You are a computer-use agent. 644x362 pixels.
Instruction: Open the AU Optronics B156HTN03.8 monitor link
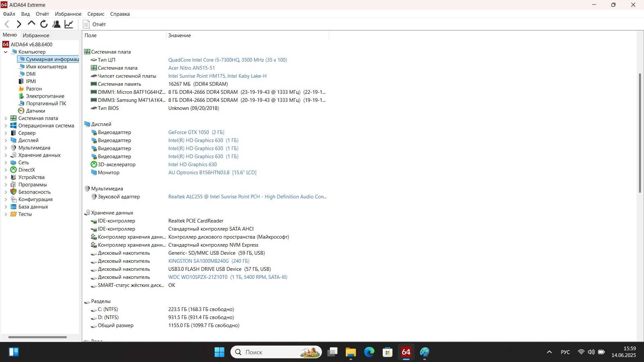(212, 173)
